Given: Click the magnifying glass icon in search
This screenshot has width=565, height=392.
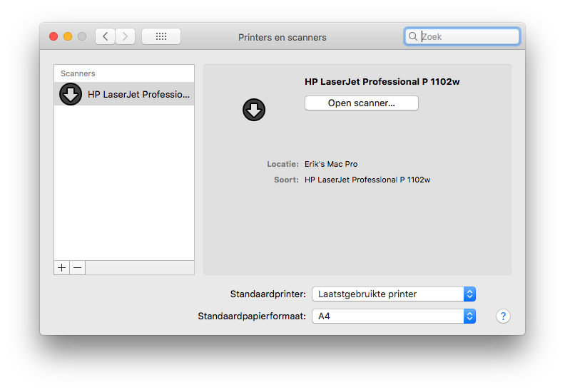Looking at the screenshot, I should tap(413, 36).
